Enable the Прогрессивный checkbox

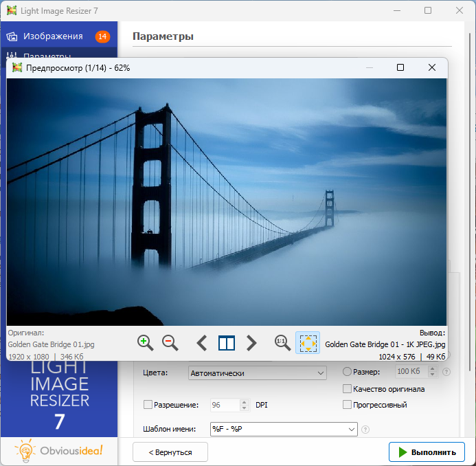point(347,405)
